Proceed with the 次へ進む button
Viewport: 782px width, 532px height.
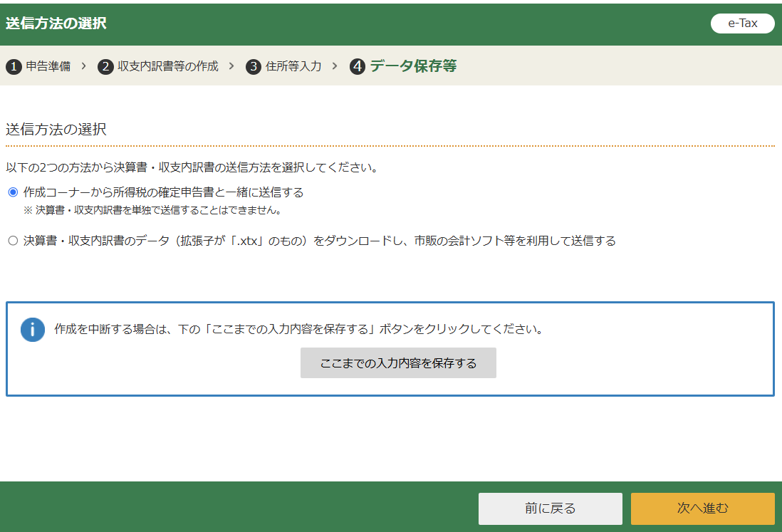pos(702,508)
